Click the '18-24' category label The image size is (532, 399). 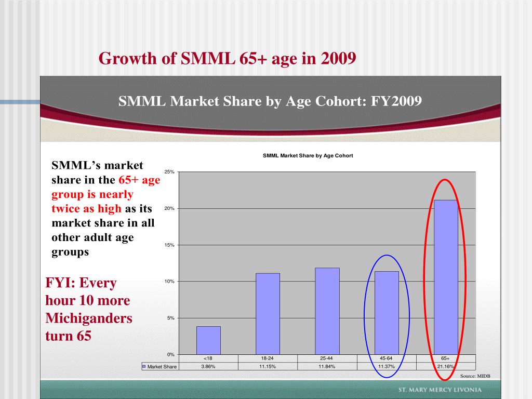tap(268, 358)
